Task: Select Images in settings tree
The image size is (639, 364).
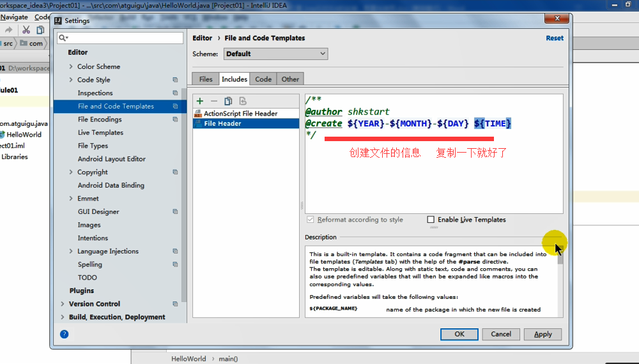Action: pos(89,225)
